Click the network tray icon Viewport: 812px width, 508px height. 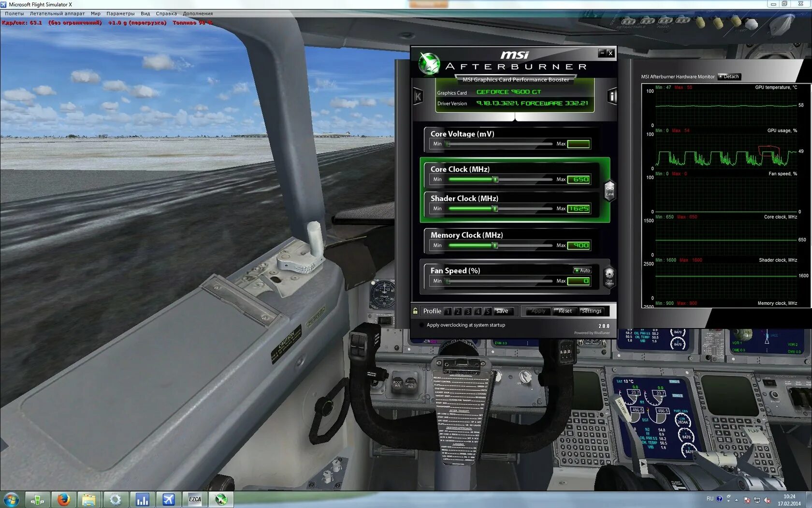(757, 500)
